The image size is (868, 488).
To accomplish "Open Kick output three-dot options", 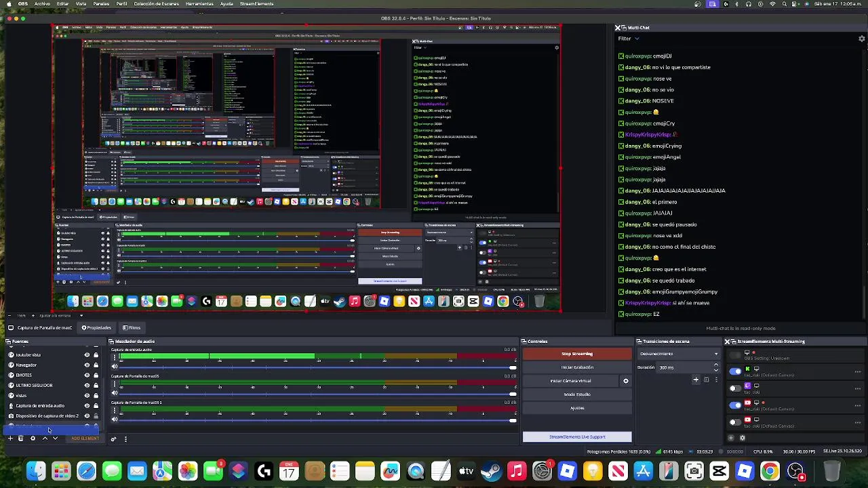I will [858, 371].
